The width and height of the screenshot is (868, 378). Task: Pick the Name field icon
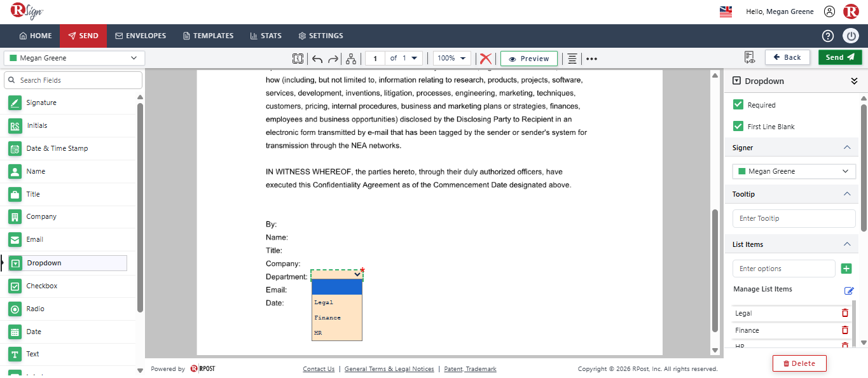click(15, 172)
